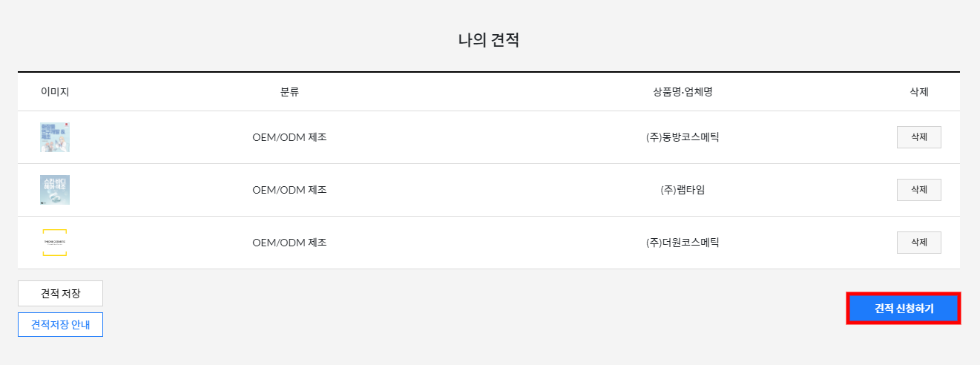Select the (주)더원코스메틱 company name

683,243
